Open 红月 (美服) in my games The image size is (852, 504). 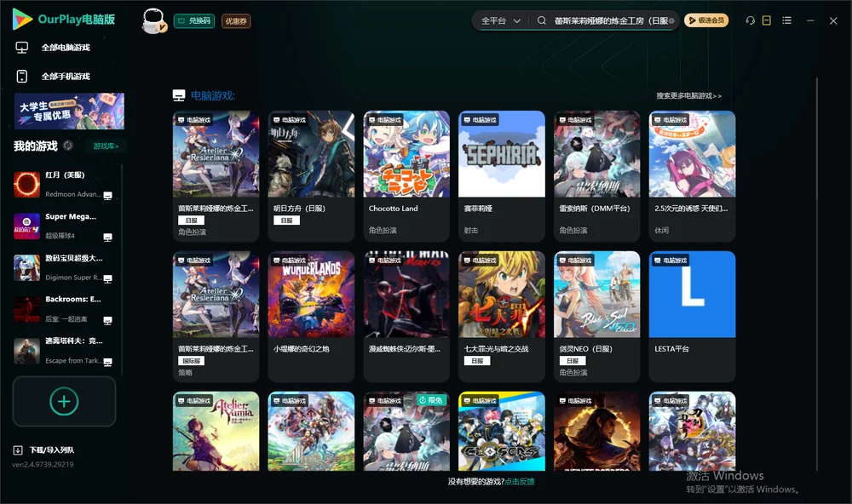coord(64,184)
